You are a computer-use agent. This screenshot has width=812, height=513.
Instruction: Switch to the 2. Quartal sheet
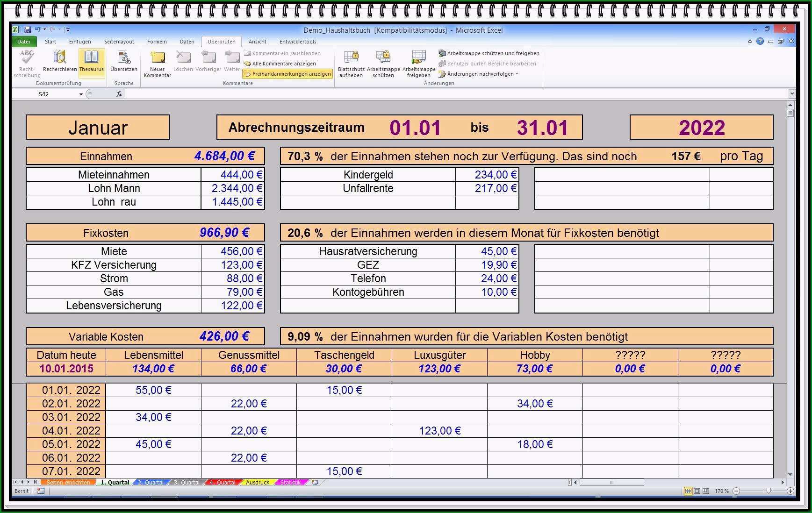[151, 482]
